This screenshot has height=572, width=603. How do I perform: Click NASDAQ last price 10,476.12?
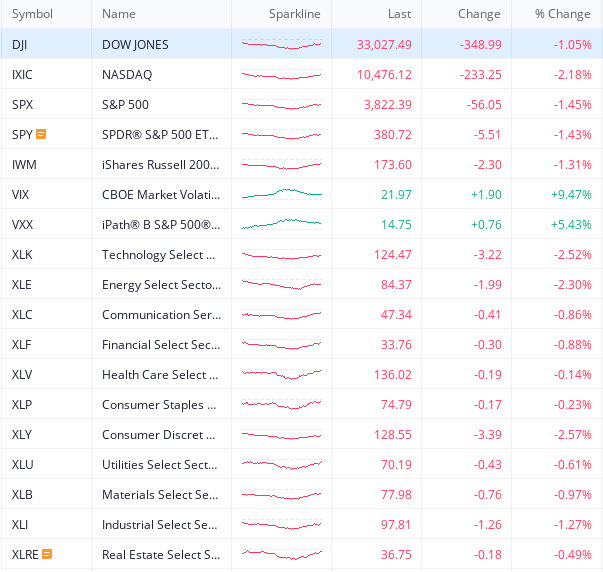click(384, 74)
